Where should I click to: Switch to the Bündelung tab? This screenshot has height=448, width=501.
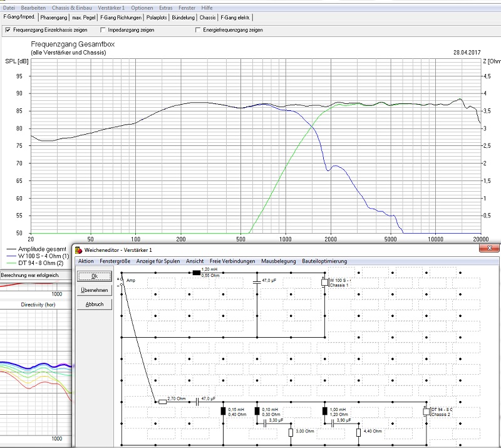pos(183,18)
